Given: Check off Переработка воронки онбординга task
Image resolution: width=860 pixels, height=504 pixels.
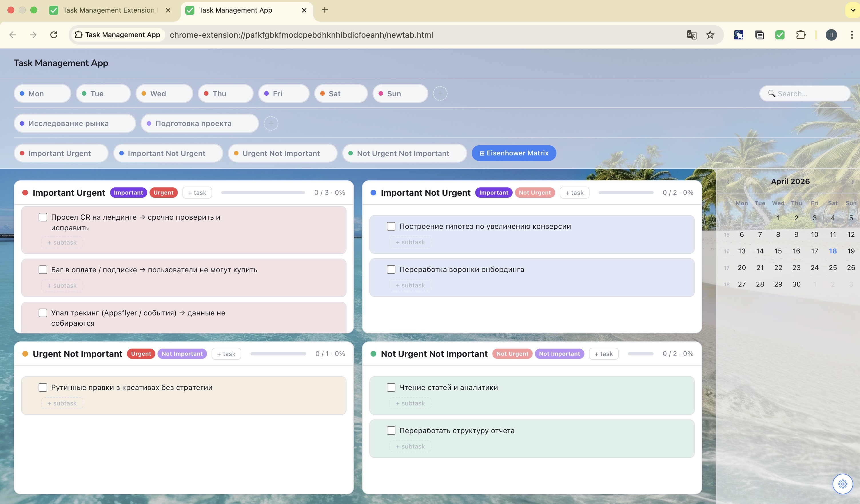Looking at the screenshot, I should (391, 269).
